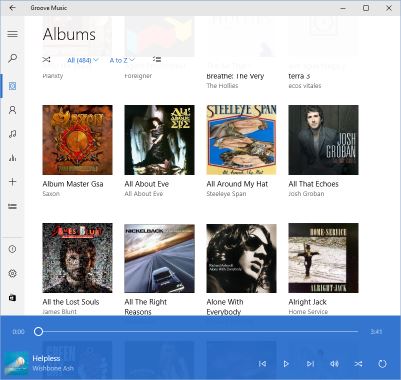401x380 pixels.
Task: Open the Store icon in sidebar
Action: coord(13,298)
